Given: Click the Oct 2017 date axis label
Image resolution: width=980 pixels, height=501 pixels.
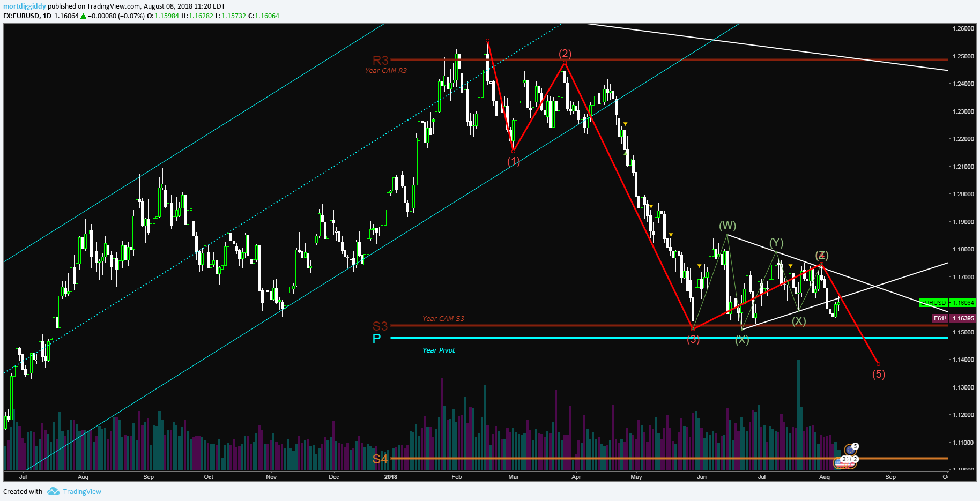Looking at the screenshot, I should tap(209, 477).
